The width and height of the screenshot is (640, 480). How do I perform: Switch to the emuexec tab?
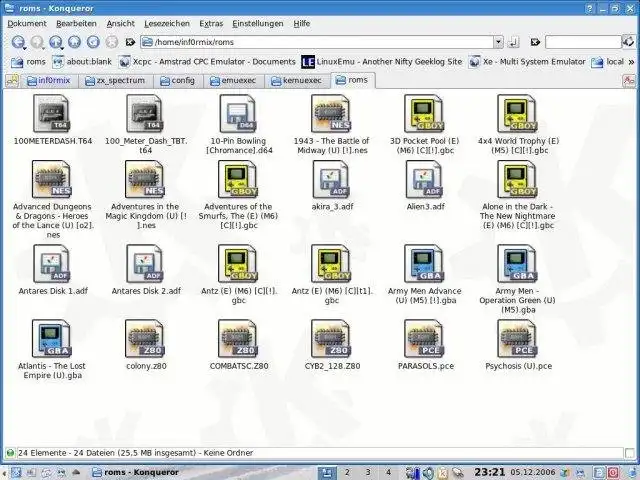(233, 81)
